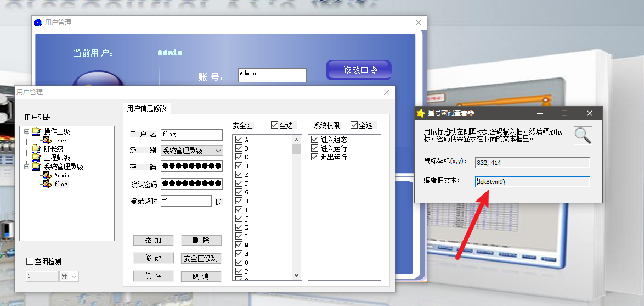Click security zone list scroll-up arrow
644x306 pixels.
click(x=297, y=140)
